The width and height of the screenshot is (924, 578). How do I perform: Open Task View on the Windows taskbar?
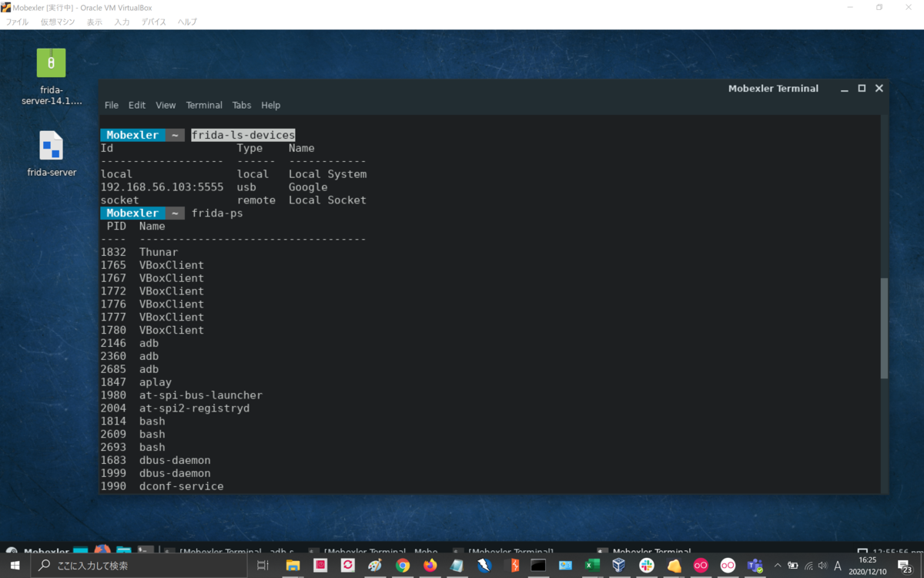point(263,566)
